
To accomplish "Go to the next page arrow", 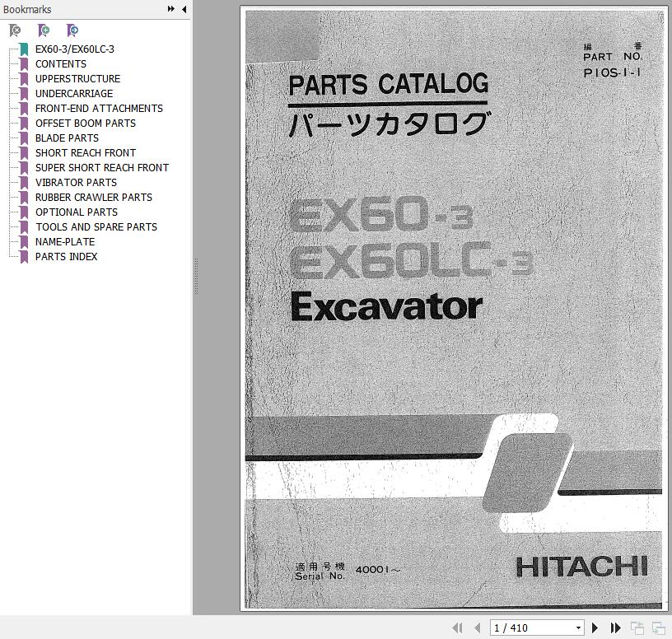I will click(x=595, y=628).
